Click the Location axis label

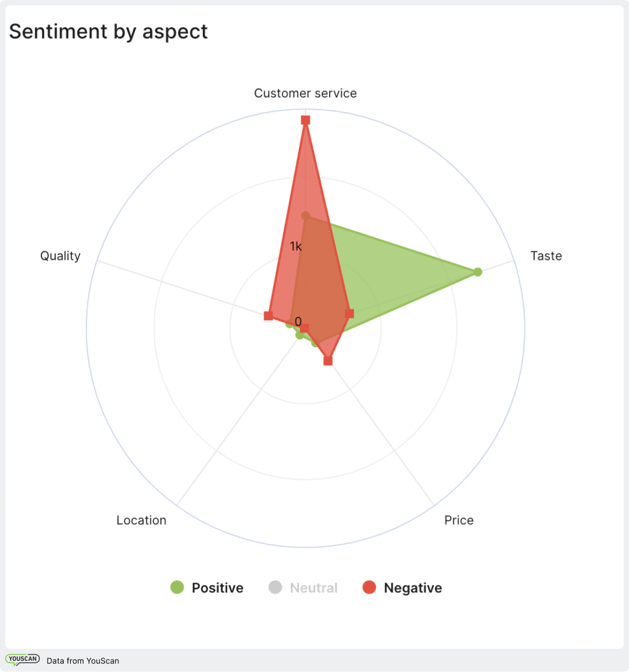tap(142, 520)
